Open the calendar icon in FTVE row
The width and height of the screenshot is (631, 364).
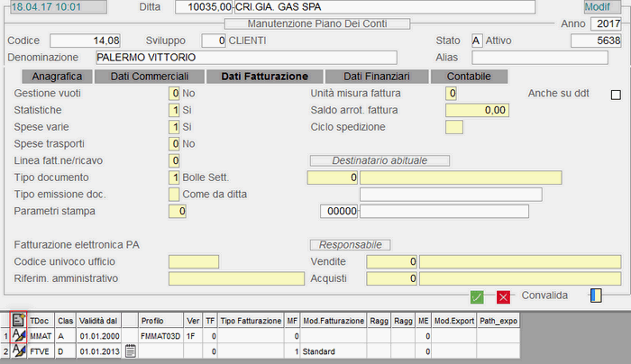point(130,350)
